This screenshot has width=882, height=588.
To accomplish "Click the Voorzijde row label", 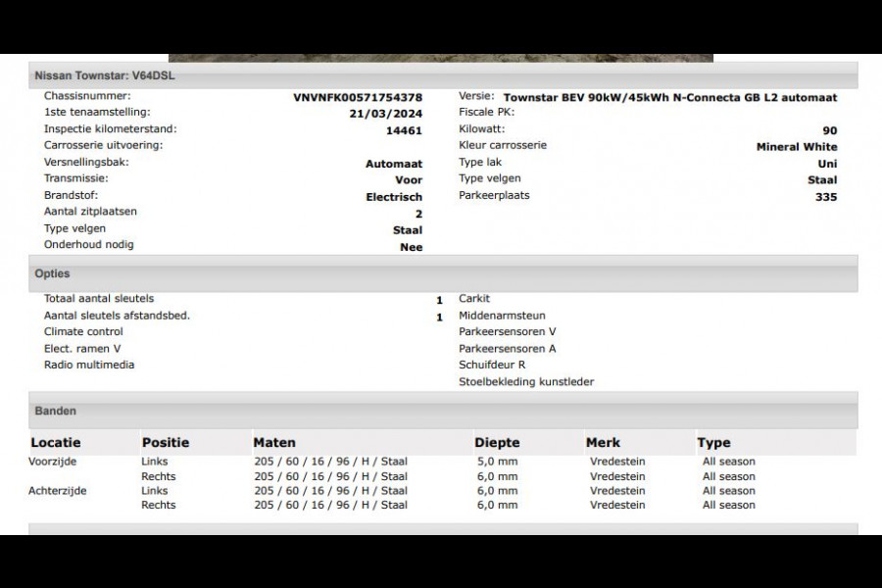I will (53, 462).
